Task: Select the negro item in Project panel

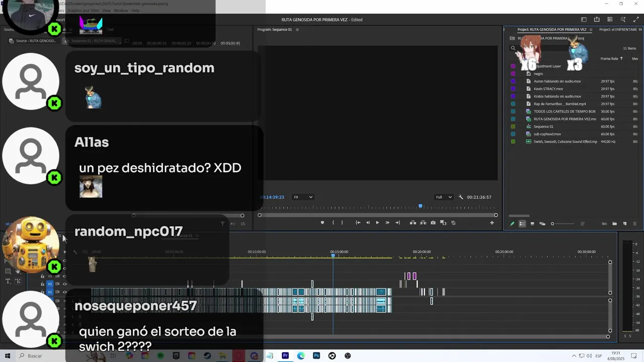Action: 538,74
